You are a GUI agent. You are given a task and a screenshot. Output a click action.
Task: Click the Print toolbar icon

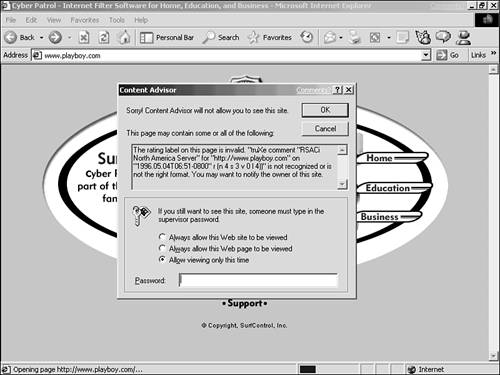tap(354, 37)
